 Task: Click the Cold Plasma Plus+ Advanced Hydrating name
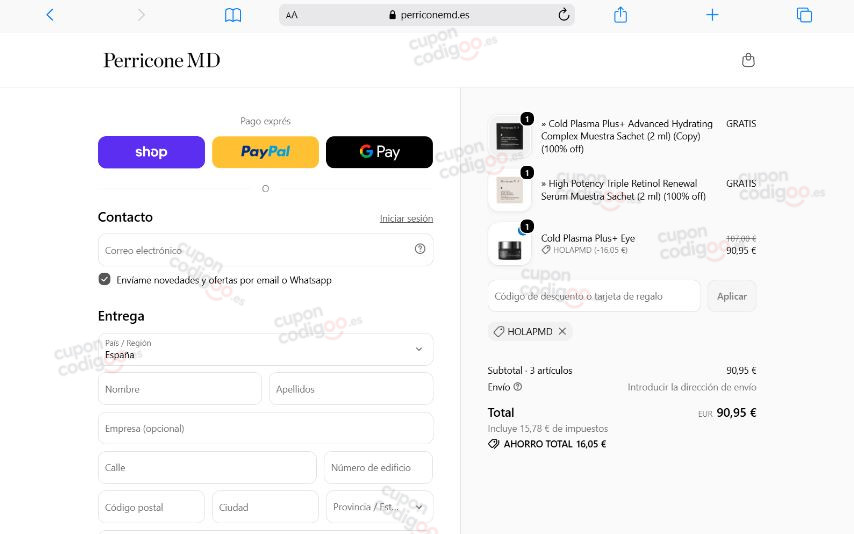(x=626, y=136)
